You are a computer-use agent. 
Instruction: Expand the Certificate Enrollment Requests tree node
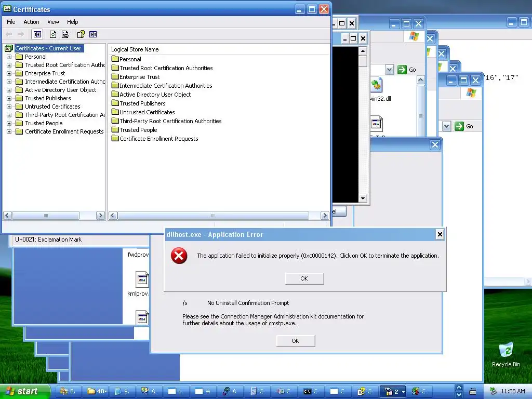click(9, 131)
